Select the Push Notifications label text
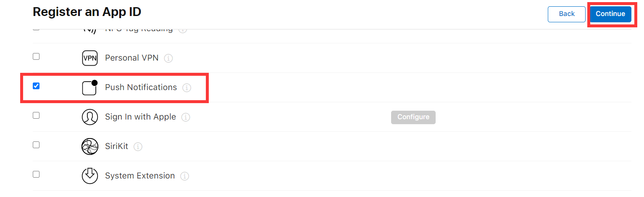The height and width of the screenshot is (197, 644). [141, 87]
